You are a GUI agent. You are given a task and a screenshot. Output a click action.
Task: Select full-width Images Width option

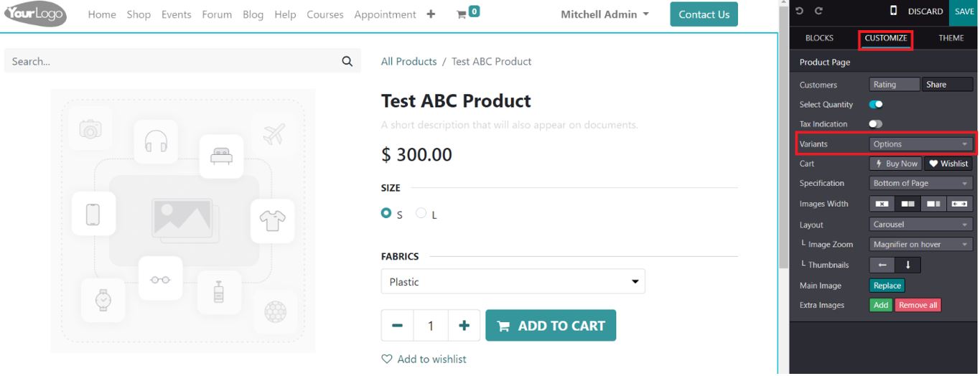960,204
